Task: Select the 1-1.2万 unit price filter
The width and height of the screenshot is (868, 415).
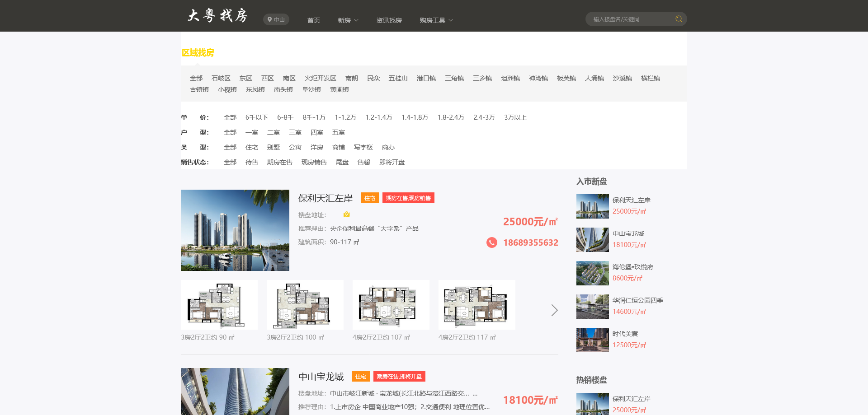Action: coord(345,117)
